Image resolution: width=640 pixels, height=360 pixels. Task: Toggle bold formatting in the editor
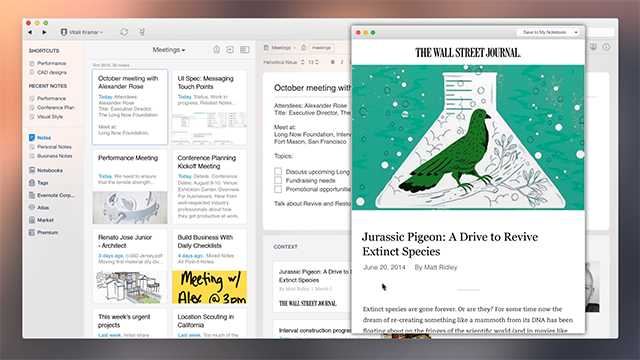pos(333,62)
